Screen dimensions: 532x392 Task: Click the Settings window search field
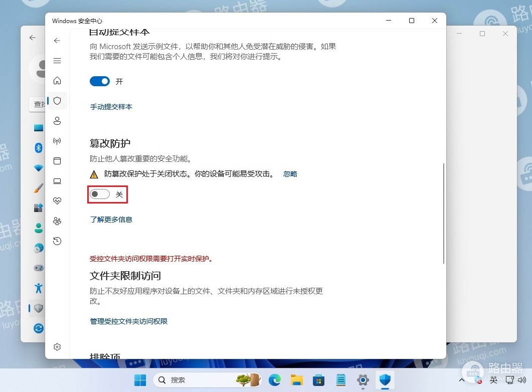(37, 104)
